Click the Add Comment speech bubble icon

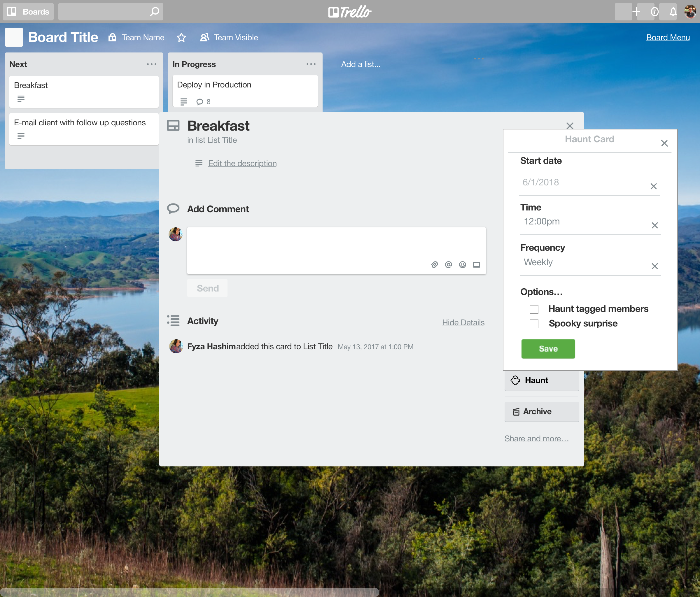tap(173, 209)
